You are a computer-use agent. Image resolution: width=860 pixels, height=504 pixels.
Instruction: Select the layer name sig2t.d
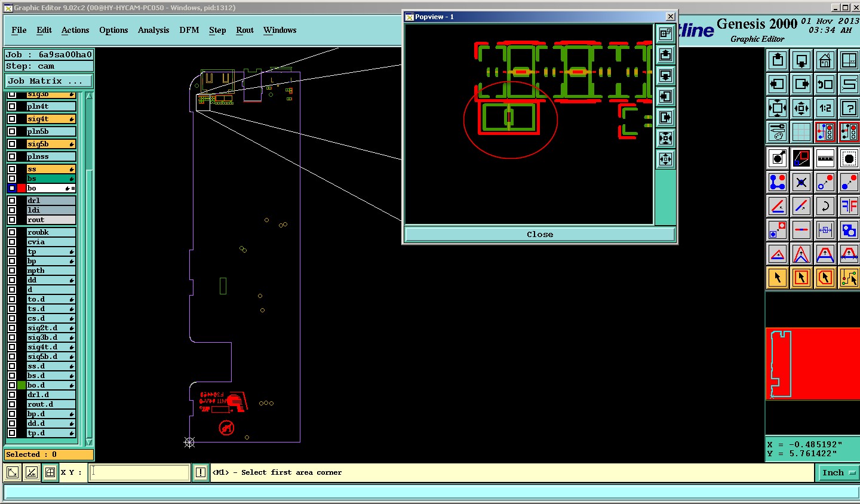[x=51, y=328]
